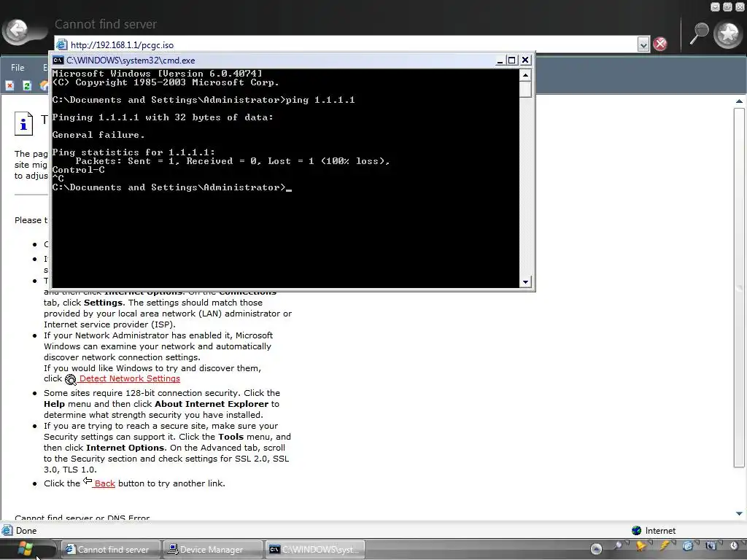The image size is (747, 560).
Task: Click cmd window scroll up arrow
Action: tap(525, 75)
